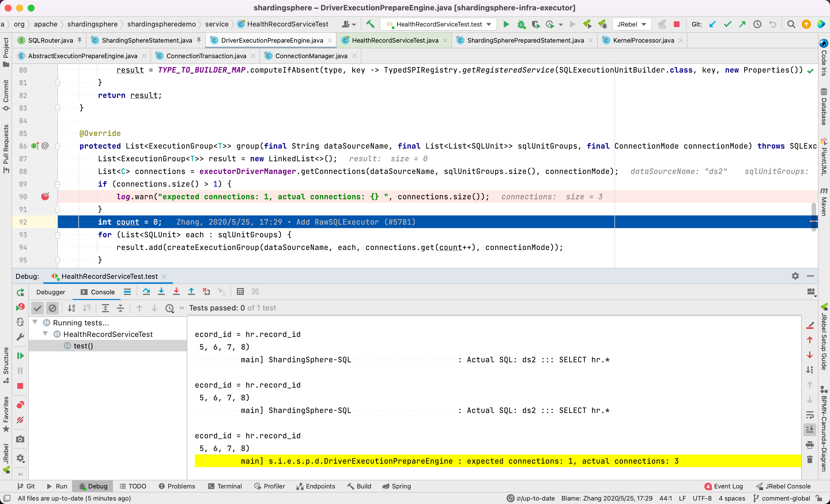830x504 pixels.
Task: Toggle the breakpoint on line 90
Action: [x=45, y=197]
